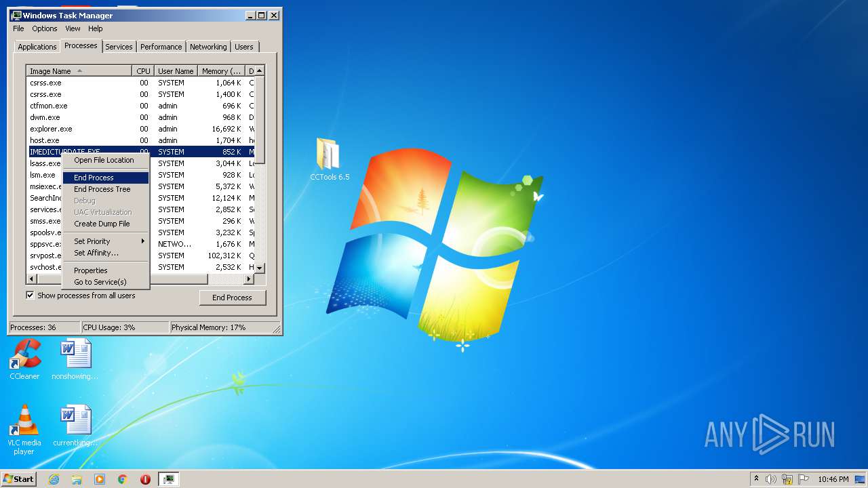The image size is (868, 488).
Task: Click process list scroll down arrow
Action: tap(260, 268)
